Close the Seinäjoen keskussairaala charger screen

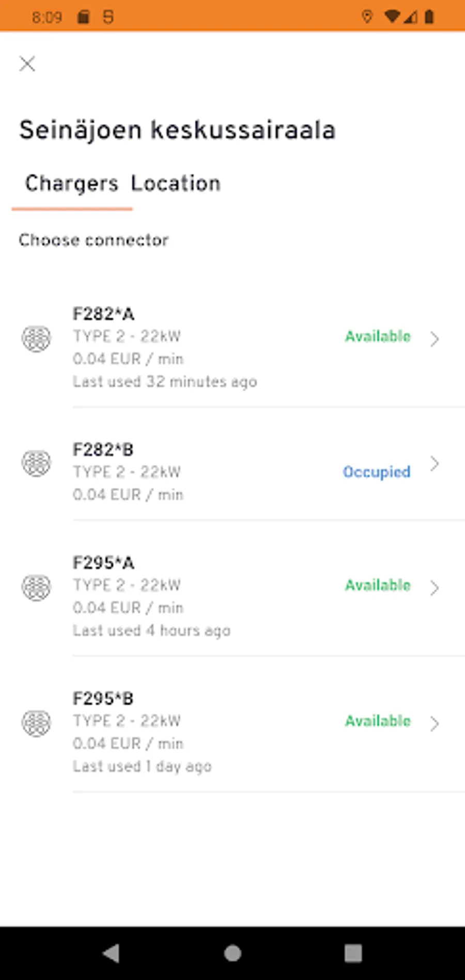[x=27, y=64]
